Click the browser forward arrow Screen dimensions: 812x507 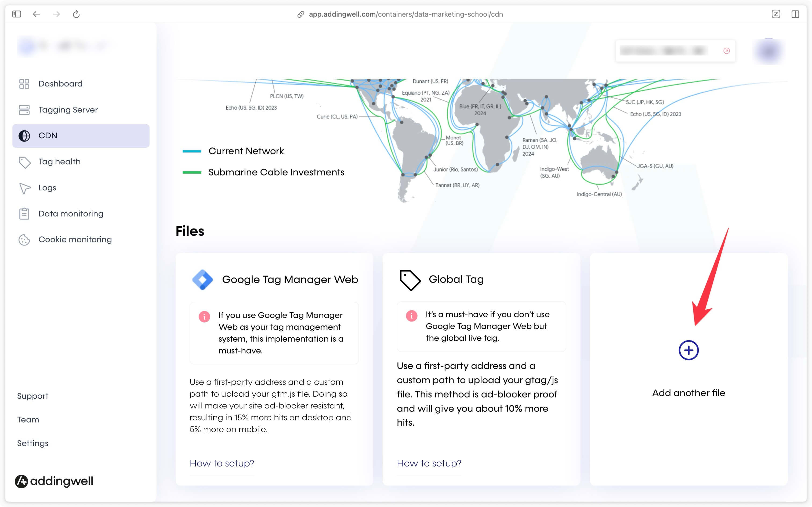click(x=56, y=14)
